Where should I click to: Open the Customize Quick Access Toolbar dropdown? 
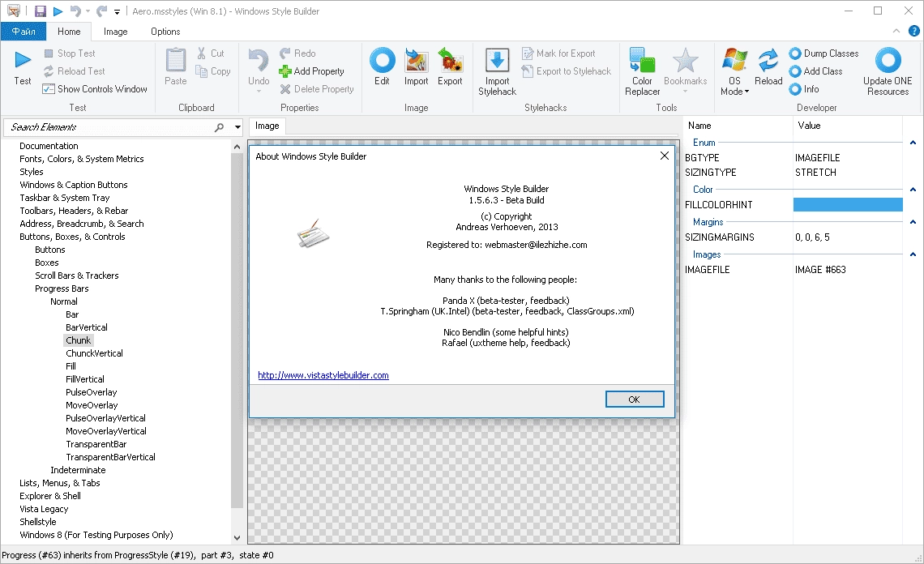[x=118, y=12]
